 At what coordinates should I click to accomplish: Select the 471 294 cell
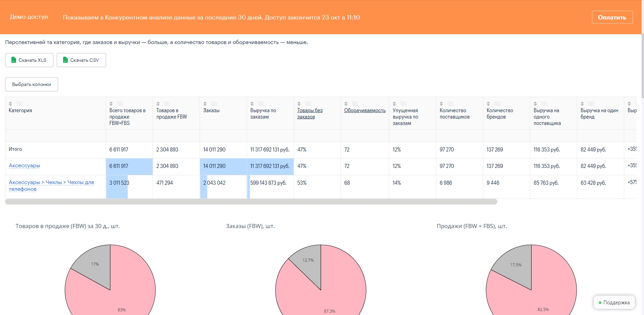click(x=176, y=187)
